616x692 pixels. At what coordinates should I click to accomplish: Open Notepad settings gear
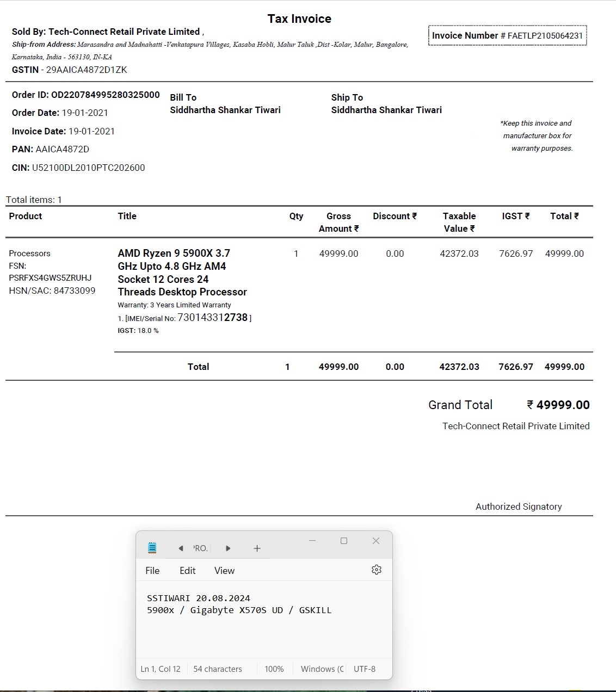click(x=376, y=570)
